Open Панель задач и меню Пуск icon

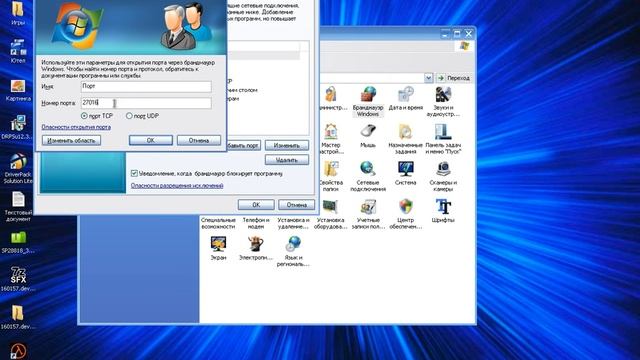(443, 139)
